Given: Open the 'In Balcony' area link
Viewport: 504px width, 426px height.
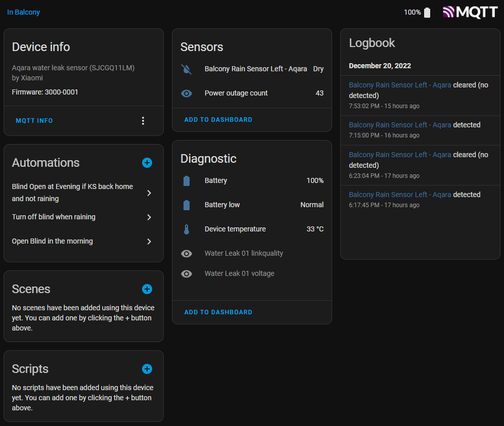Looking at the screenshot, I should (23, 12).
